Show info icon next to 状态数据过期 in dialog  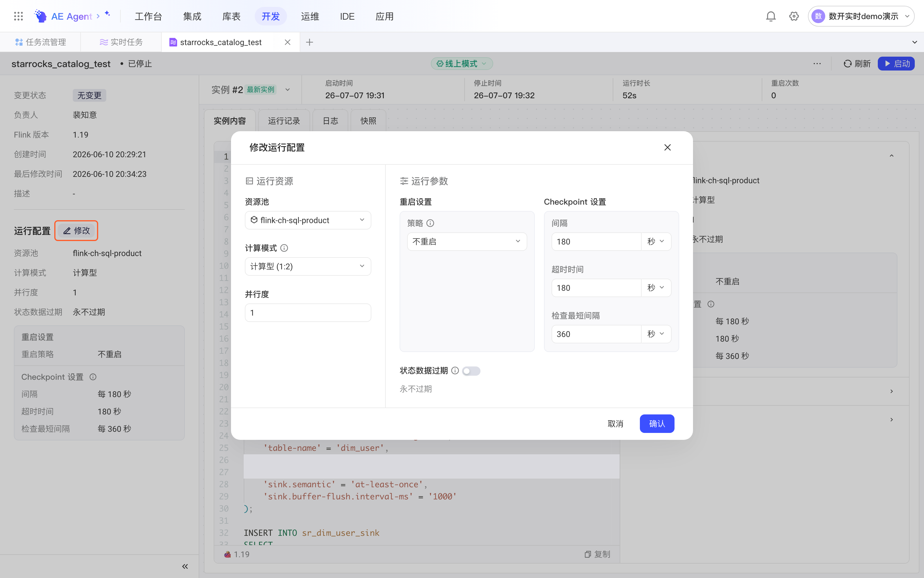coord(455,370)
